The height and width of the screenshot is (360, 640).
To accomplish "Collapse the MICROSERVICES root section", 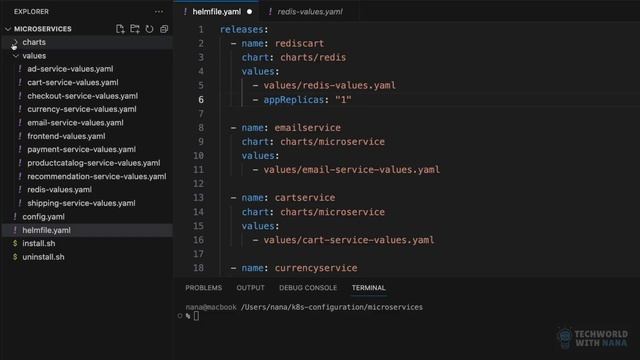I will pyautogui.click(x=8, y=29).
